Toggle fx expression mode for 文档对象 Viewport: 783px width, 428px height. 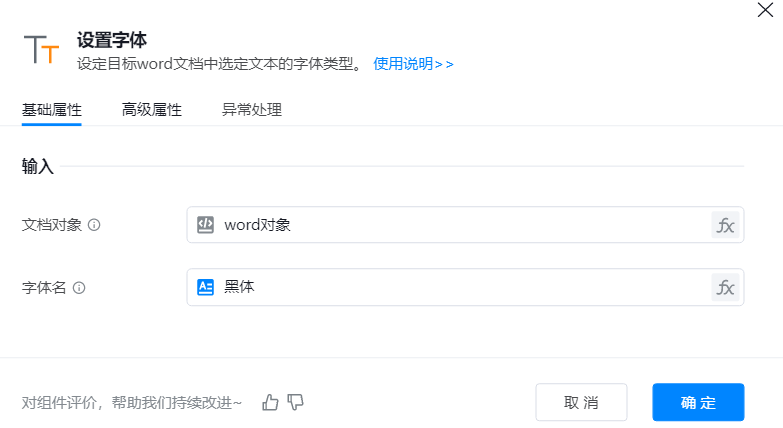[725, 225]
